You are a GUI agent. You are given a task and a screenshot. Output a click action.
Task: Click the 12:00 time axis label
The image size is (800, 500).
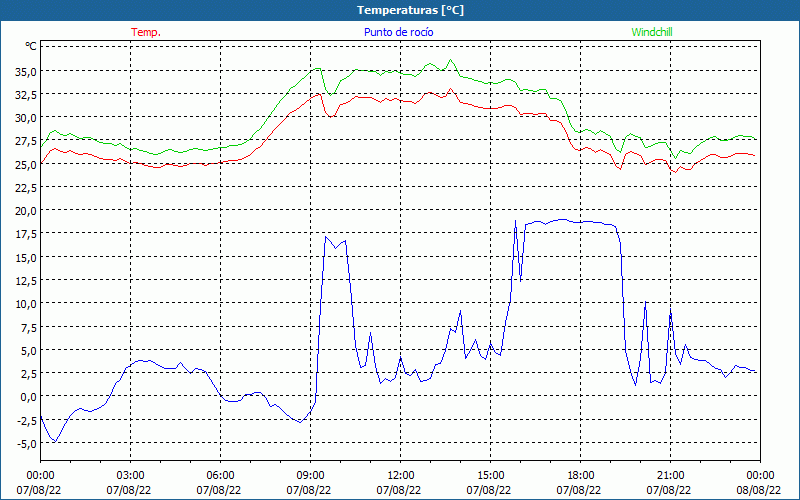pos(400,476)
